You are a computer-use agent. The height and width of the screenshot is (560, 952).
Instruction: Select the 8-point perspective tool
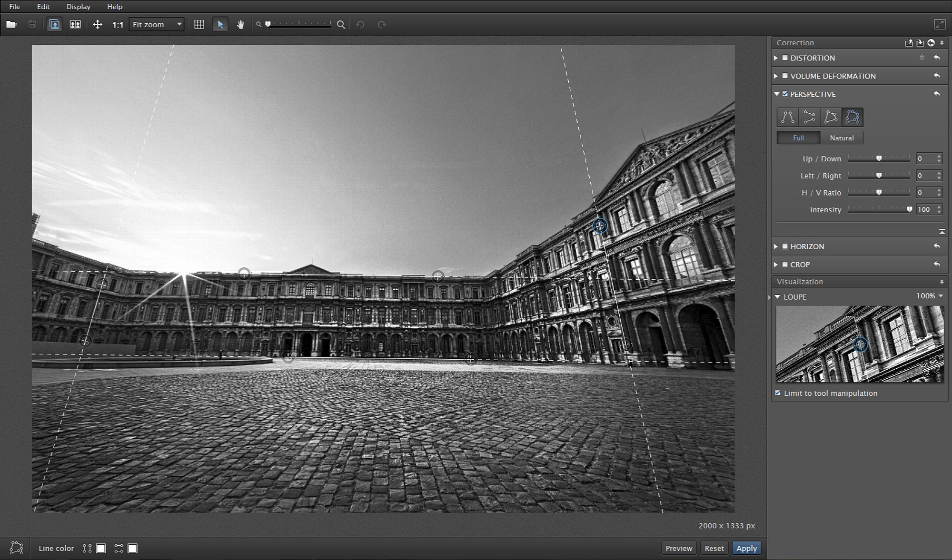852,117
